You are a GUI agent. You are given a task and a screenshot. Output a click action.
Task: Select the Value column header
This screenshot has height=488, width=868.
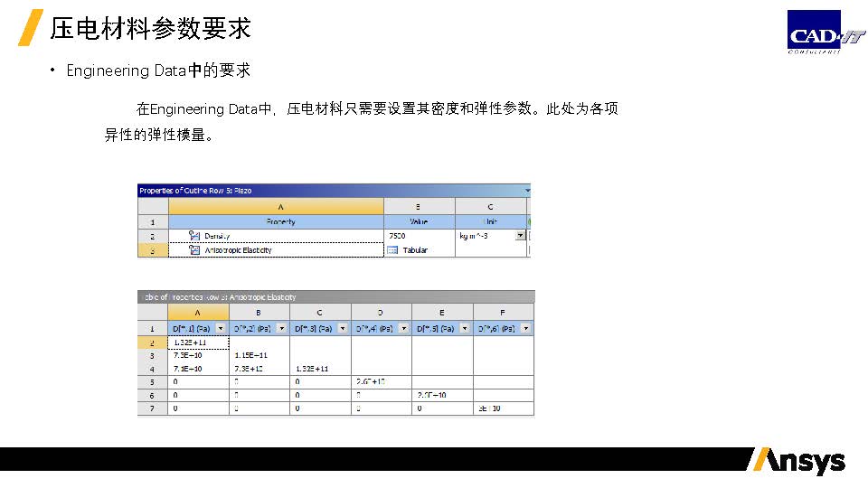click(419, 221)
